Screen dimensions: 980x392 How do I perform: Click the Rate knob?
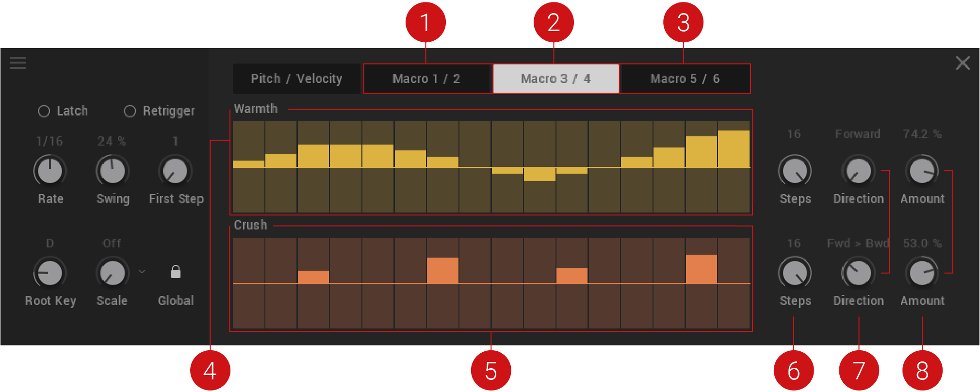[x=50, y=171]
